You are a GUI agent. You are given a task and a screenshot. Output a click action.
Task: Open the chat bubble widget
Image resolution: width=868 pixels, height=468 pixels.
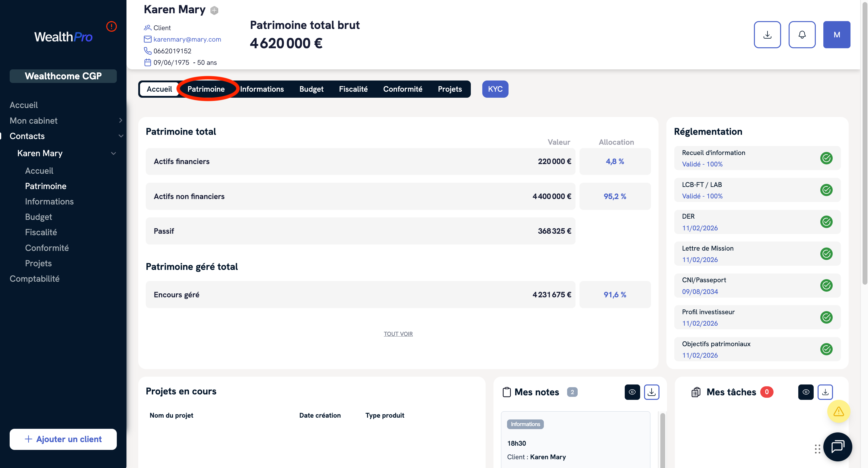[837, 447]
